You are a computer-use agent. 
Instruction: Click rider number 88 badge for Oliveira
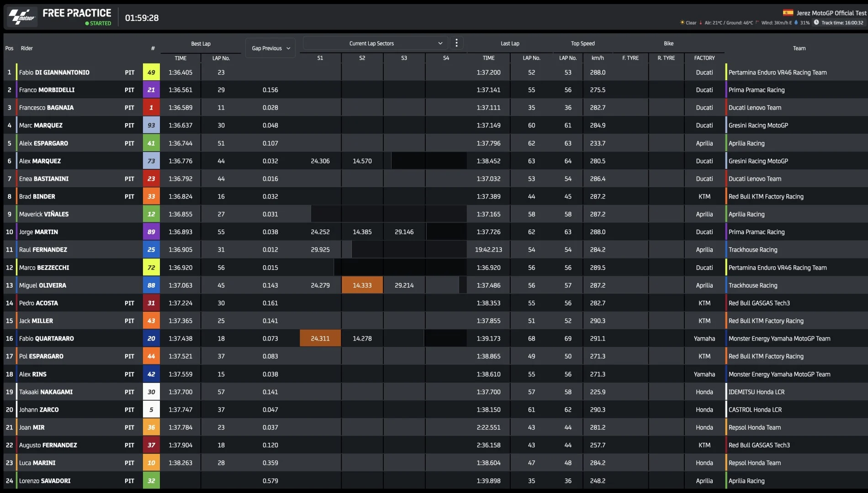(151, 285)
